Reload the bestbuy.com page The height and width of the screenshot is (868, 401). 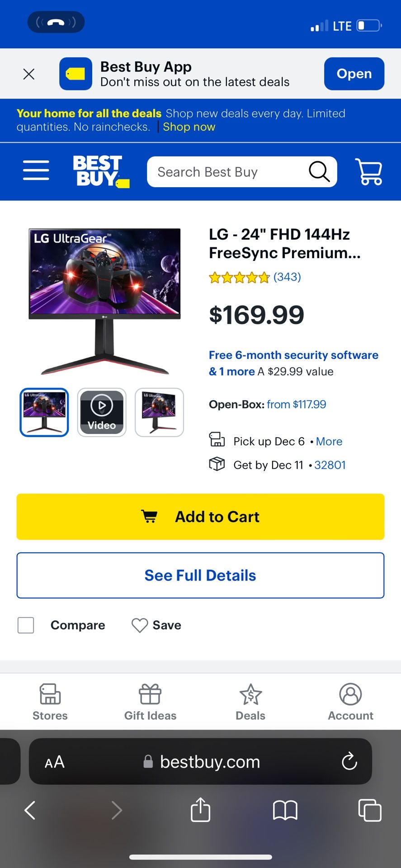tap(349, 761)
